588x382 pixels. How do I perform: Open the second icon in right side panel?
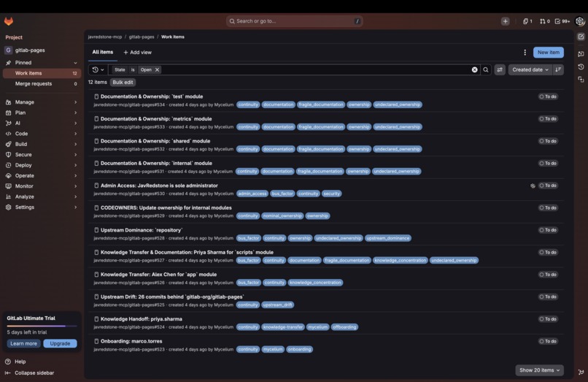[x=581, y=54]
